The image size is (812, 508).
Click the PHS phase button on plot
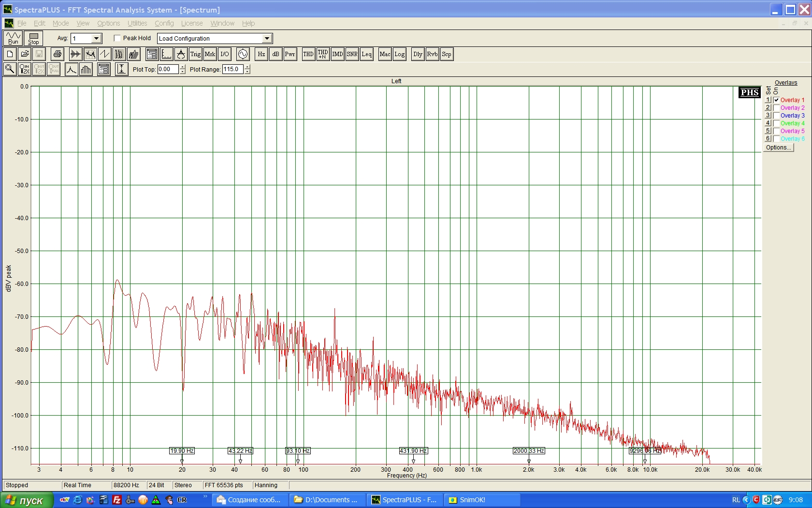749,92
